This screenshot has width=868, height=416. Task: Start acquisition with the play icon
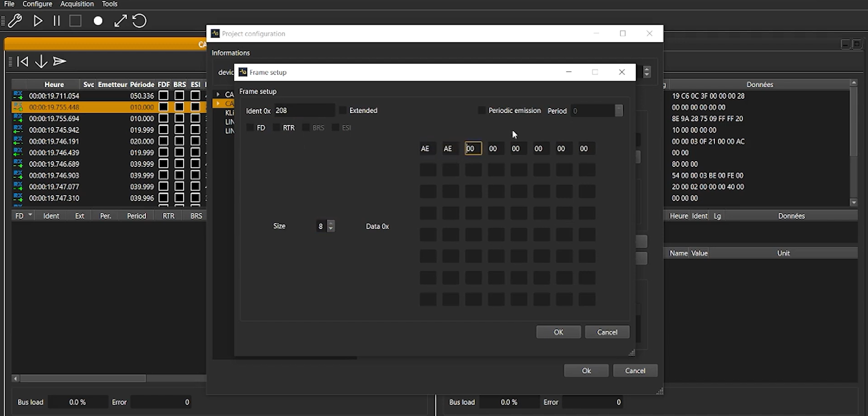pyautogui.click(x=38, y=21)
